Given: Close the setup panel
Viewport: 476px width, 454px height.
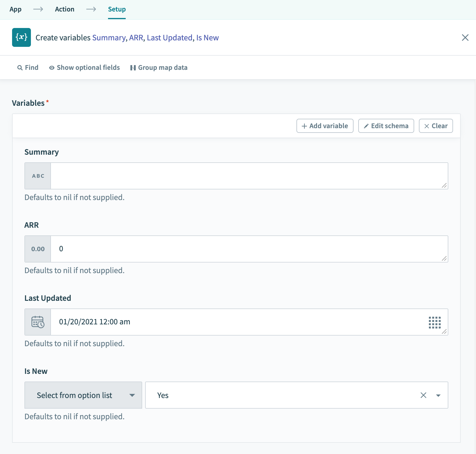Looking at the screenshot, I should click(465, 38).
